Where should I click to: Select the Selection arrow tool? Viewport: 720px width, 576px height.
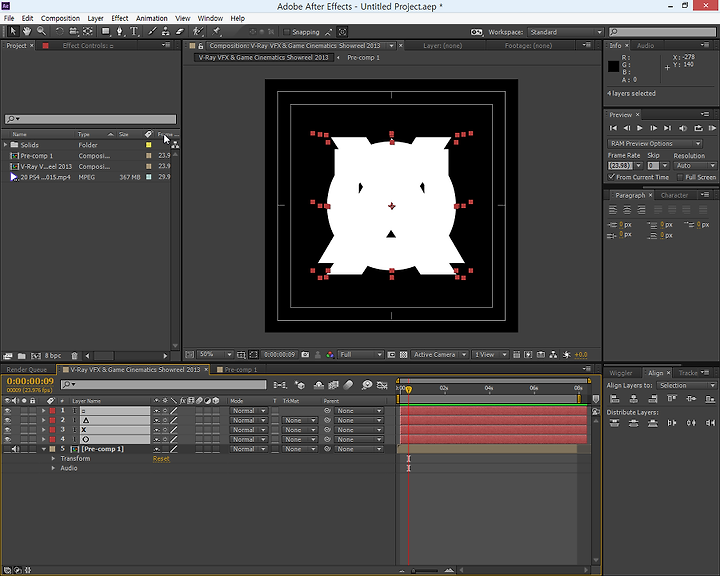13,31
